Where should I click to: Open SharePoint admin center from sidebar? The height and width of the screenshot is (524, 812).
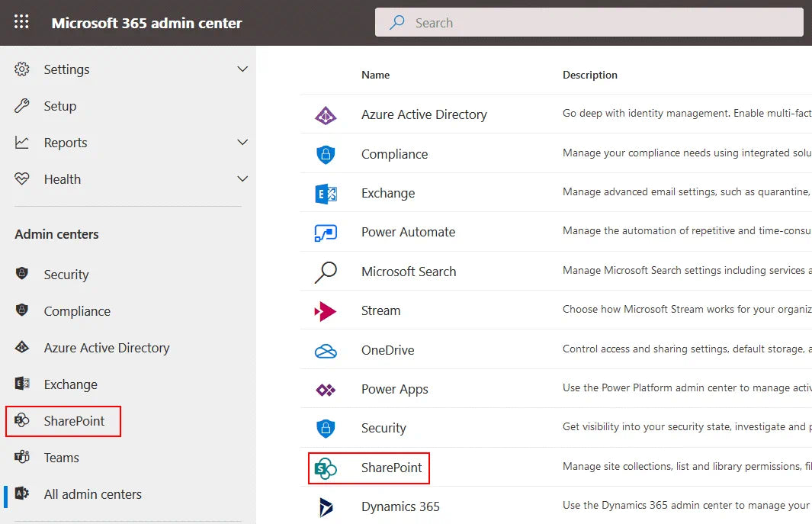(x=74, y=421)
